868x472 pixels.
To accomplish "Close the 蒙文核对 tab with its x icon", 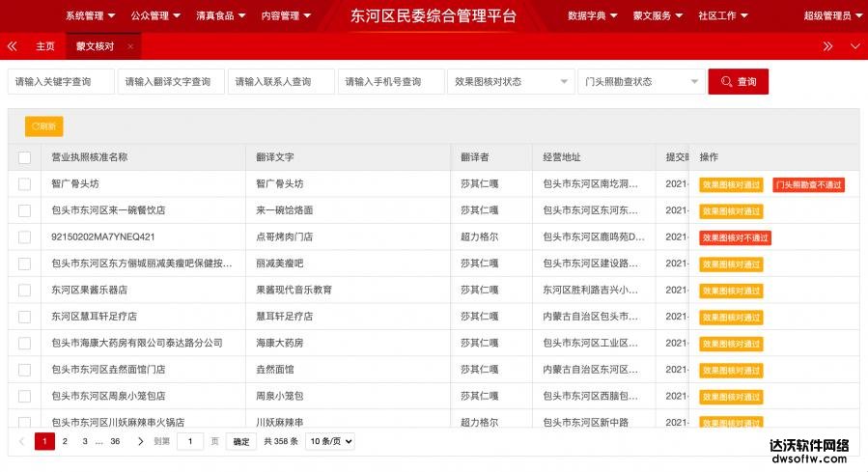I will coord(130,46).
